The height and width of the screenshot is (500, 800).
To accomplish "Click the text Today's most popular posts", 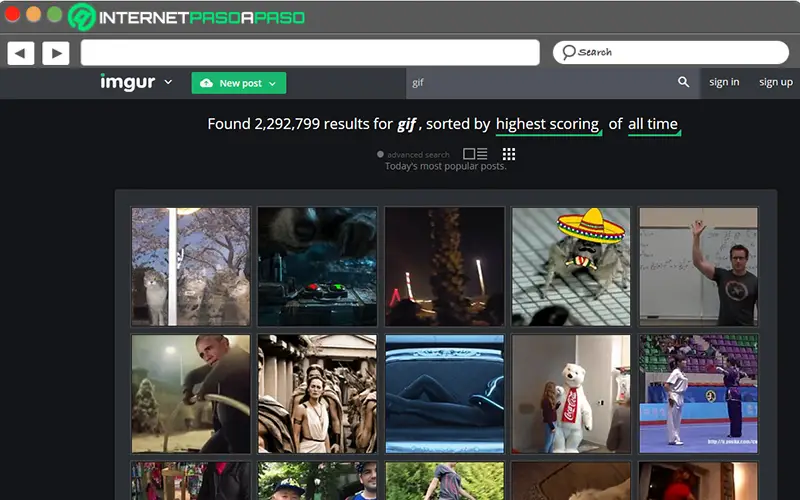I will [x=445, y=166].
